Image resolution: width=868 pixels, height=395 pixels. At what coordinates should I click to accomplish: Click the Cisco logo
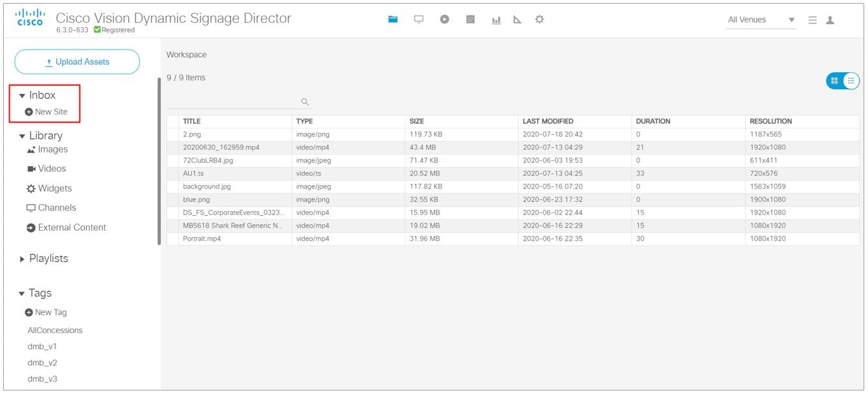click(30, 18)
